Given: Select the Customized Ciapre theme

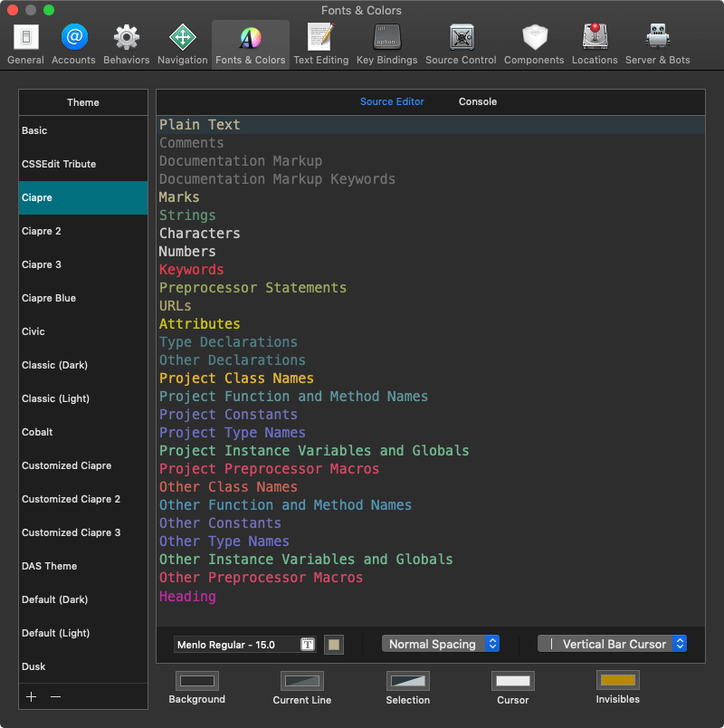Looking at the screenshot, I should tap(83, 465).
